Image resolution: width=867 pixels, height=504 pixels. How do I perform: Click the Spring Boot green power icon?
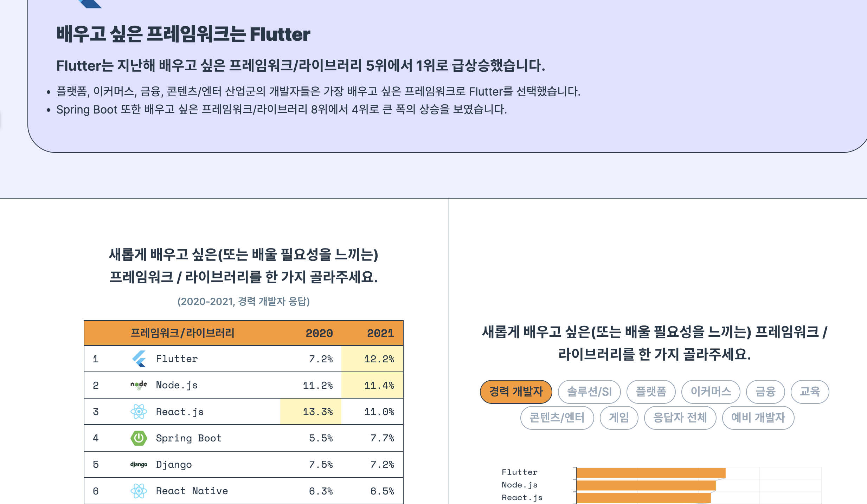139,438
